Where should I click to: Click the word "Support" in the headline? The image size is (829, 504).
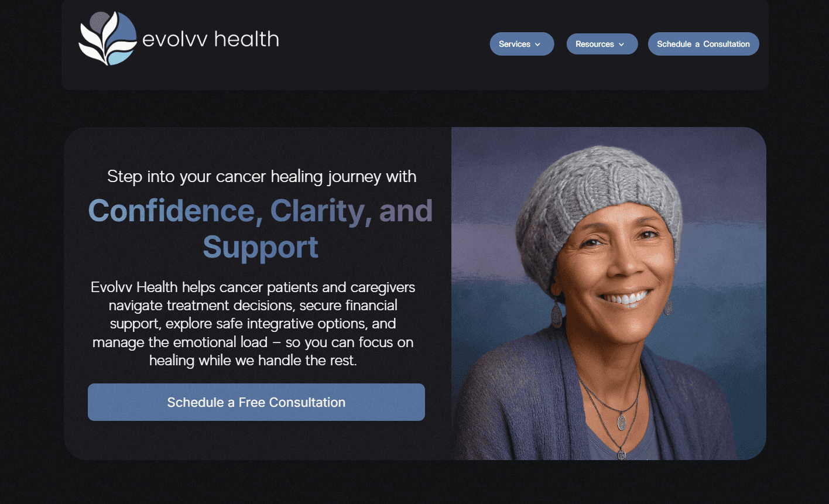(x=261, y=247)
